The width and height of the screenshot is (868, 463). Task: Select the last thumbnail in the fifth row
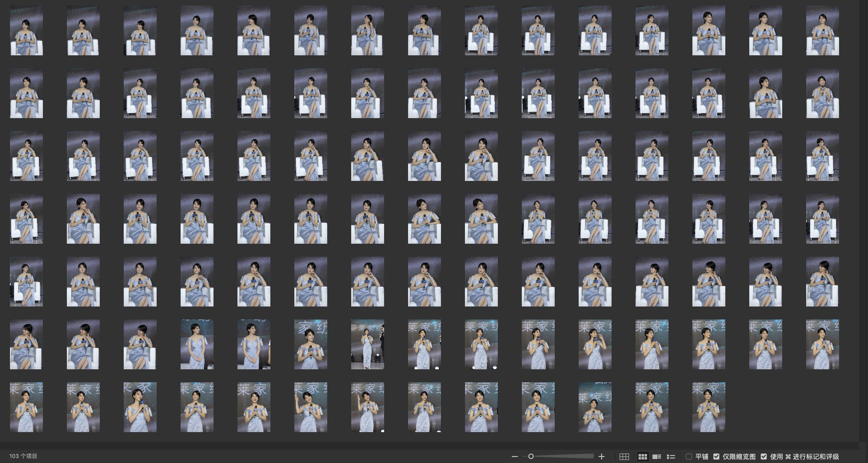822,282
